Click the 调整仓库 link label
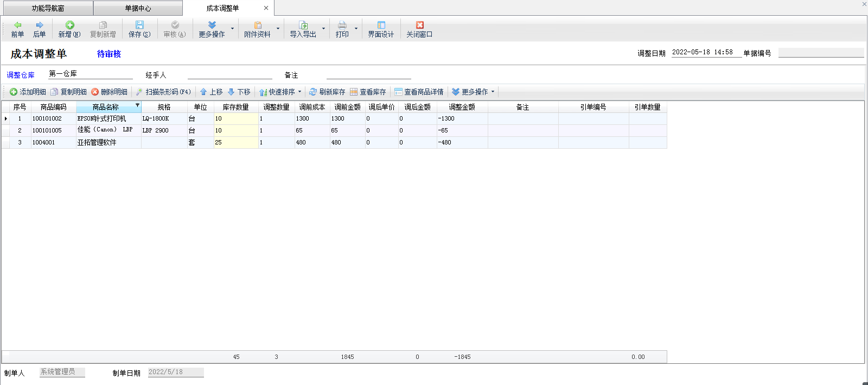Image resolution: width=868 pixels, height=385 pixels. [x=21, y=75]
